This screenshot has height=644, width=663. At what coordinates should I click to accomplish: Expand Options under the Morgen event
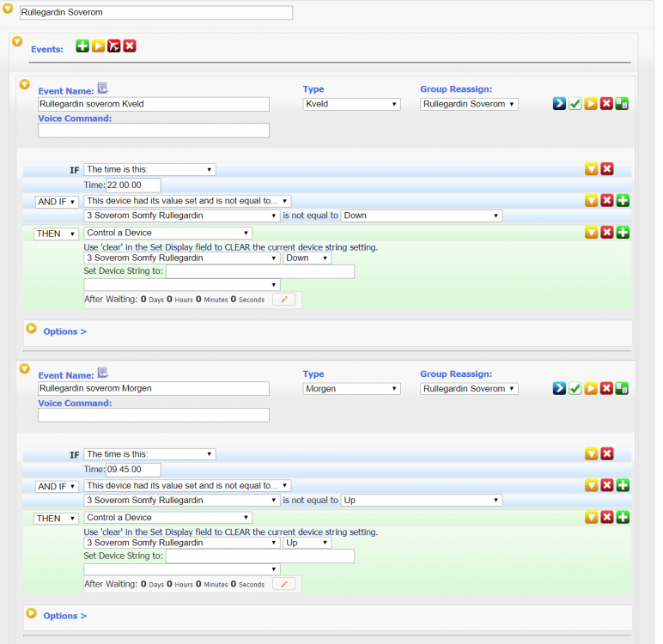click(64, 616)
